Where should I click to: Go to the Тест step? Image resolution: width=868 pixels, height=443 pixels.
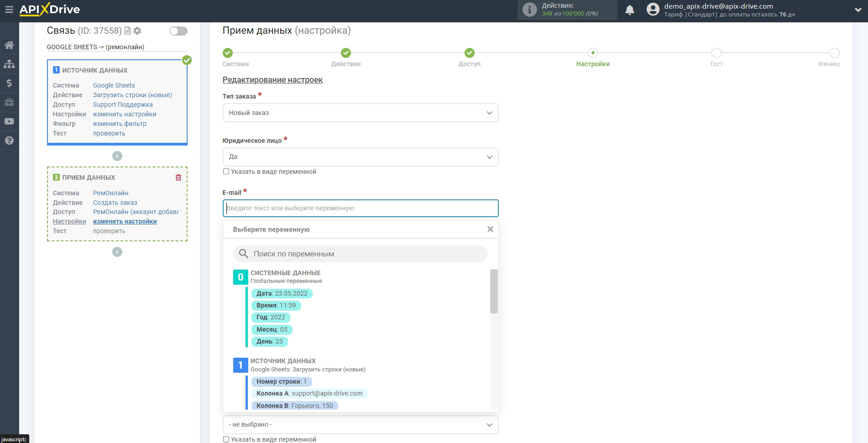pyautogui.click(x=716, y=53)
